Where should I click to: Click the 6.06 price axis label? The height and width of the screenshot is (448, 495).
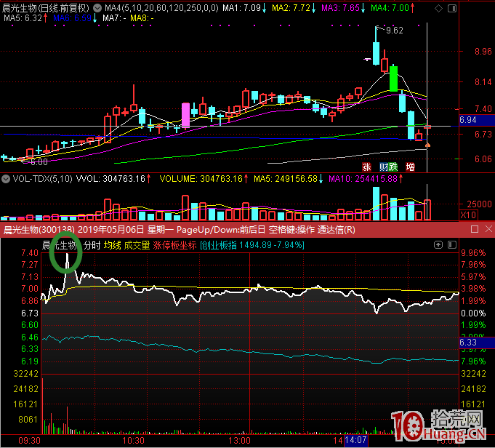point(483,159)
